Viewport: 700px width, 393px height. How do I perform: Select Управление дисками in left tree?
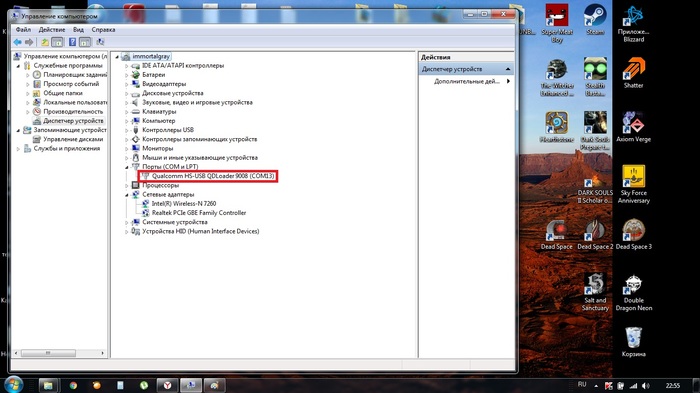coord(73,139)
